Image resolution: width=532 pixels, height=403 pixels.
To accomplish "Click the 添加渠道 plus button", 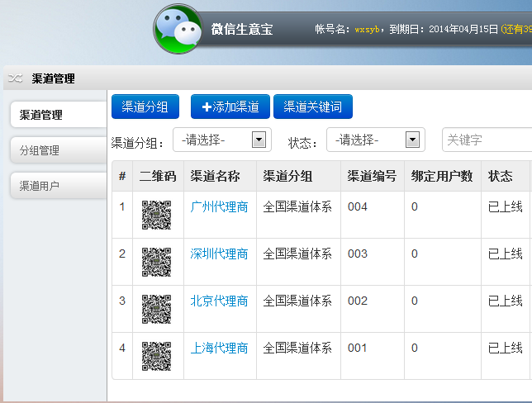I will coord(230,107).
